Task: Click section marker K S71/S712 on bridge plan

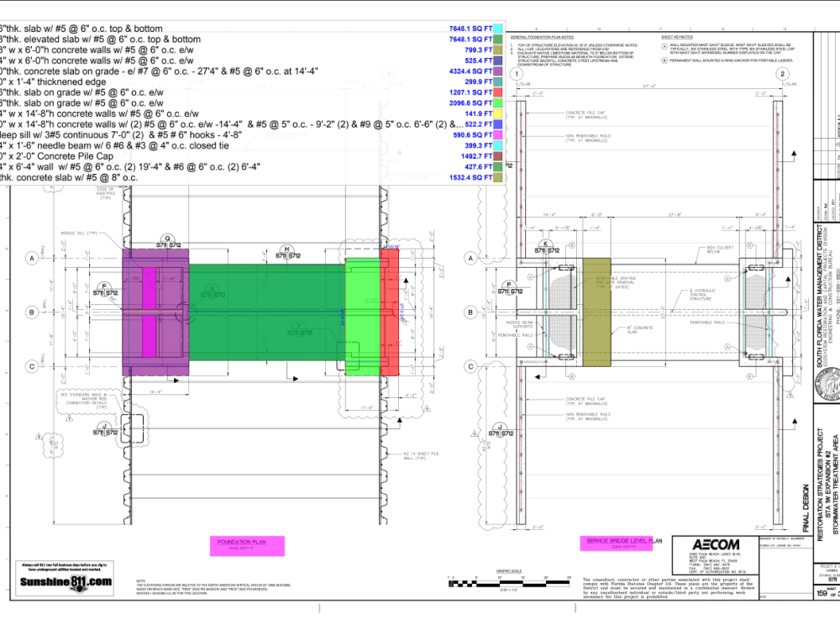Action: (544, 247)
